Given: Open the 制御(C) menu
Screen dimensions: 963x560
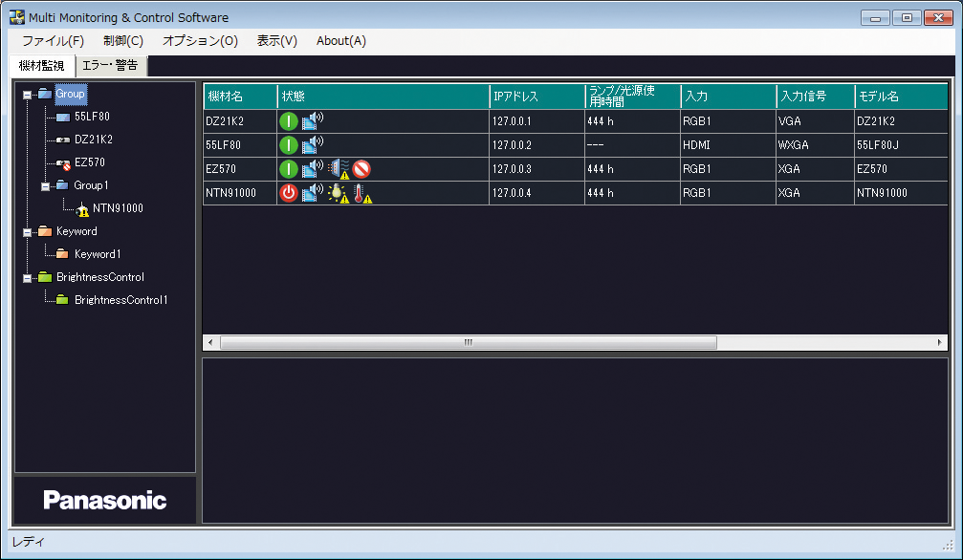Looking at the screenshot, I should pyautogui.click(x=123, y=41).
